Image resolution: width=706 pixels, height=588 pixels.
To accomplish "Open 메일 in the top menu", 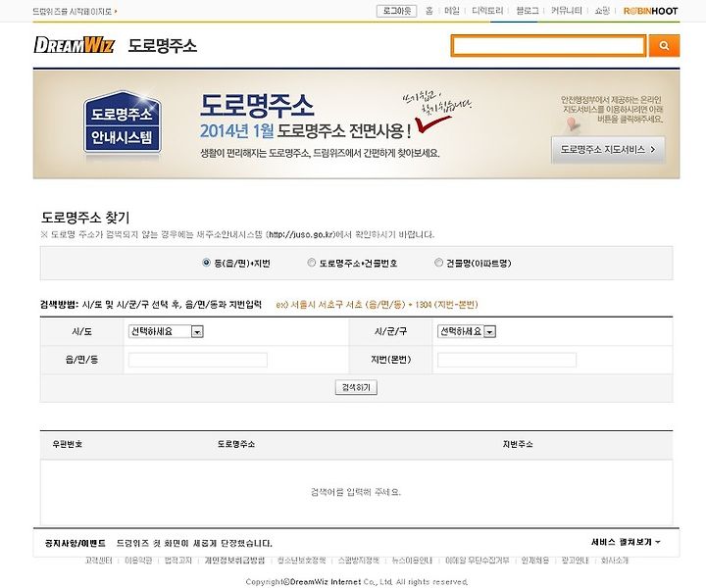I will coord(452,11).
